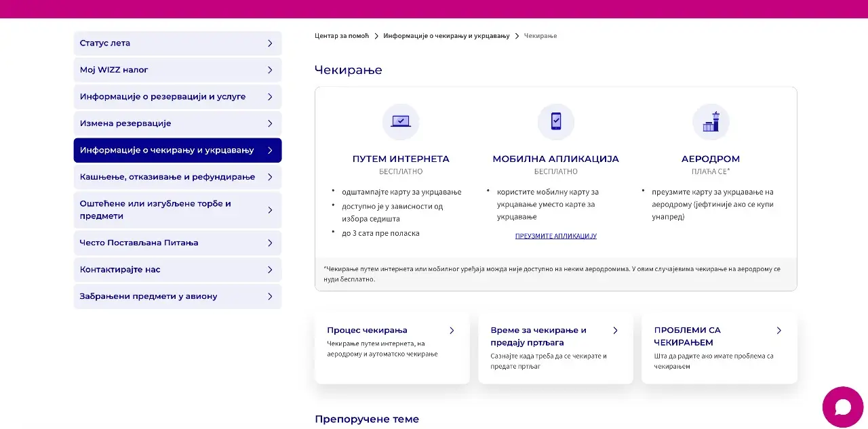Click Препоручене теме heading
The width and height of the screenshot is (868, 429).
pyautogui.click(x=367, y=420)
